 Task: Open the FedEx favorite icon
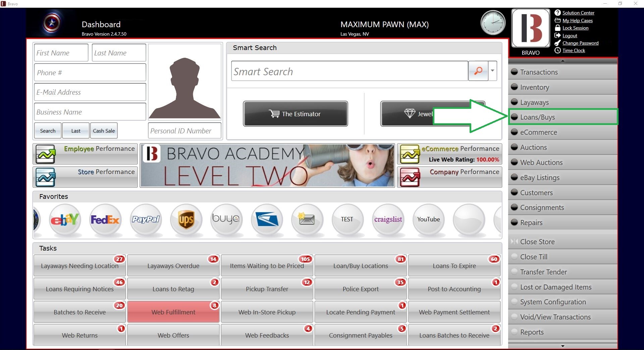tap(105, 220)
